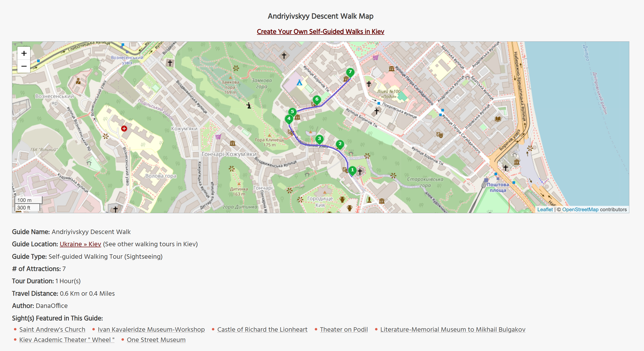Open Kiev Academic Theater Wheel link
The width and height of the screenshot is (644, 351).
(x=67, y=339)
